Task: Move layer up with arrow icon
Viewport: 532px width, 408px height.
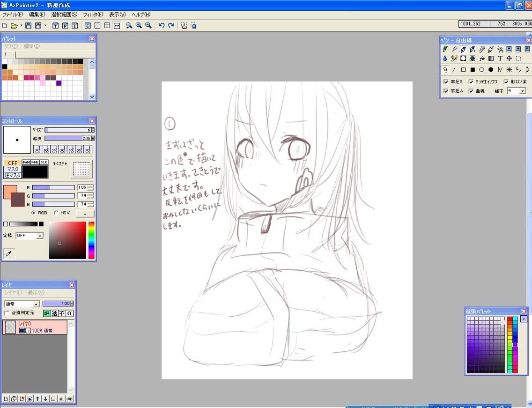Action: click(x=37, y=399)
